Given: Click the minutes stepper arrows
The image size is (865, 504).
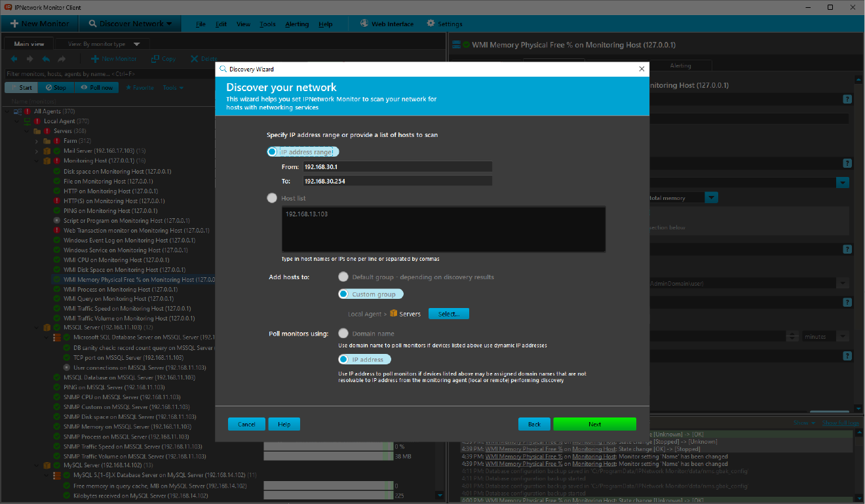Looking at the screenshot, I should (x=792, y=336).
